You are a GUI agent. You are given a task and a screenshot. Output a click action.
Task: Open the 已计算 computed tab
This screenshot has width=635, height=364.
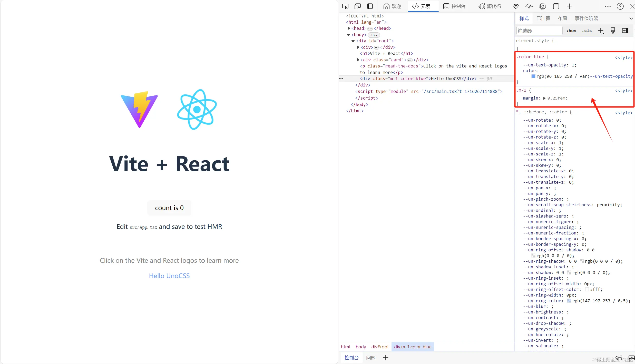(543, 18)
